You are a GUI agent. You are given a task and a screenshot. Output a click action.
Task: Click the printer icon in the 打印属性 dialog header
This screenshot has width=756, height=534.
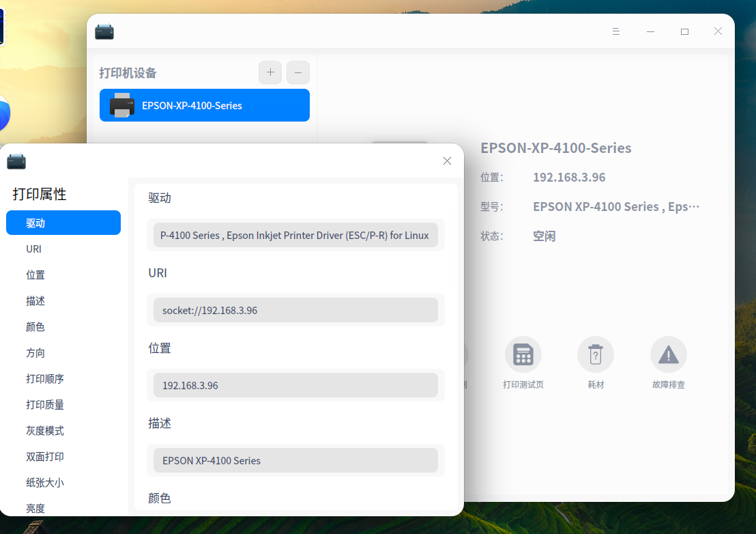coord(16,161)
